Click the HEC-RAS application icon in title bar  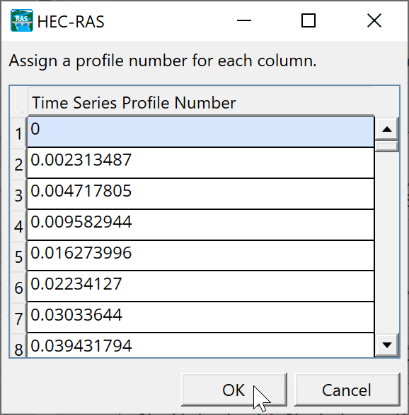tap(22, 21)
